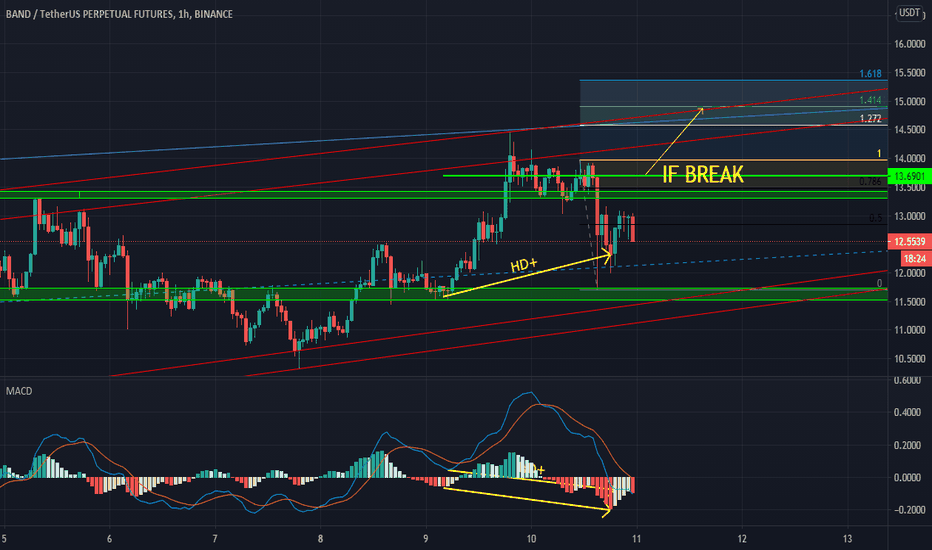Select the IF BREAK text annotation
The height and width of the screenshot is (550, 932).
tap(703, 174)
